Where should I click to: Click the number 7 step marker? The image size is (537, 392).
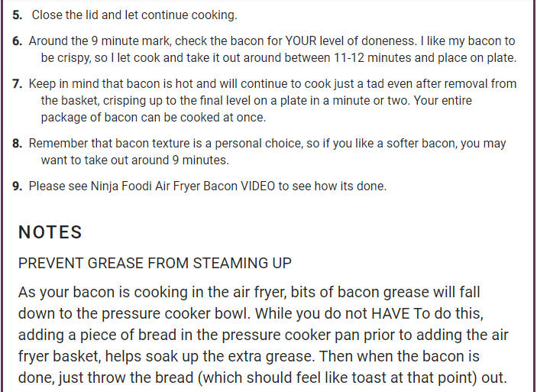pos(17,84)
